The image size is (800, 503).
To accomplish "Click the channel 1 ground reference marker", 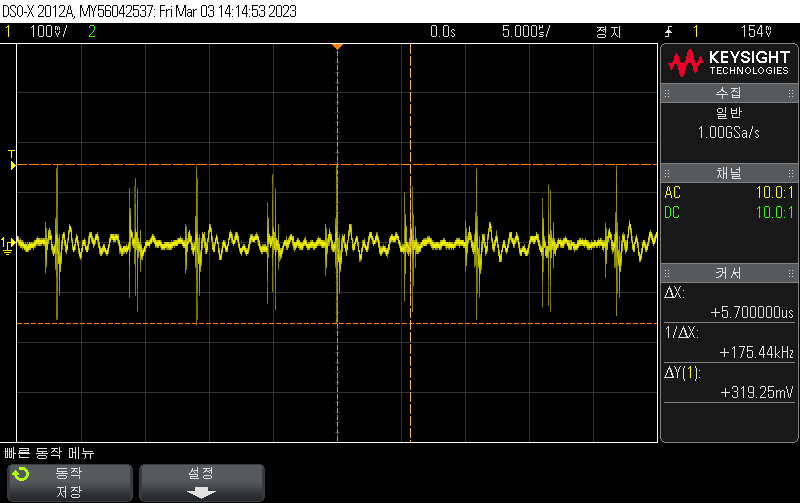I will (8, 245).
